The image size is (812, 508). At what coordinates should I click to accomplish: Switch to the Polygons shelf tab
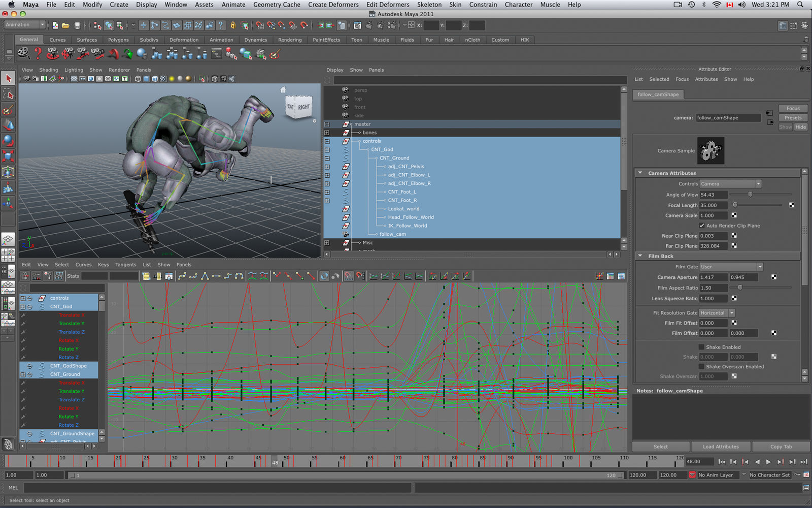click(x=118, y=40)
